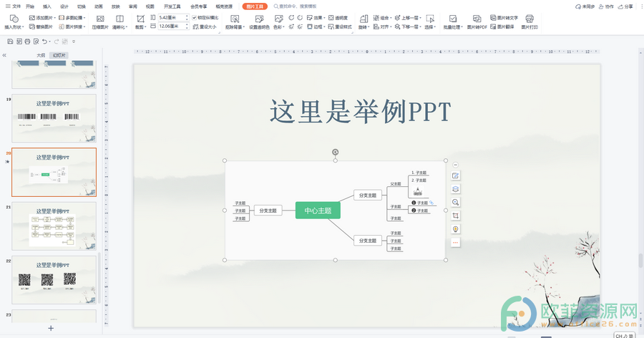Click the Rotate (旋转) icon
644x338 pixels.
(x=364, y=19)
